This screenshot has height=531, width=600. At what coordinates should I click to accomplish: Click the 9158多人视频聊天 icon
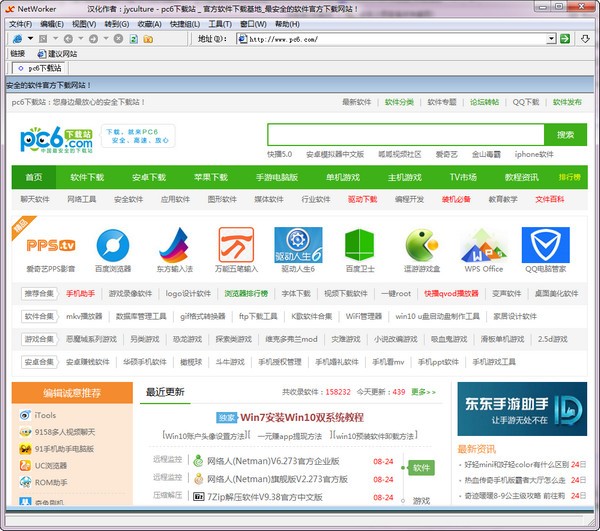click(x=25, y=432)
